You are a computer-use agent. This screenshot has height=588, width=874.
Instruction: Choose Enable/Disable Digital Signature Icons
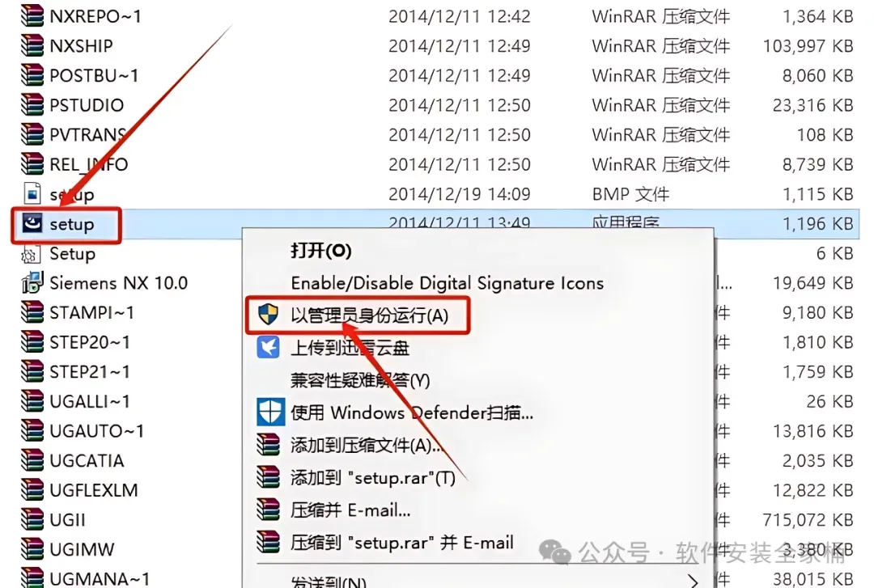coord(447,283)
